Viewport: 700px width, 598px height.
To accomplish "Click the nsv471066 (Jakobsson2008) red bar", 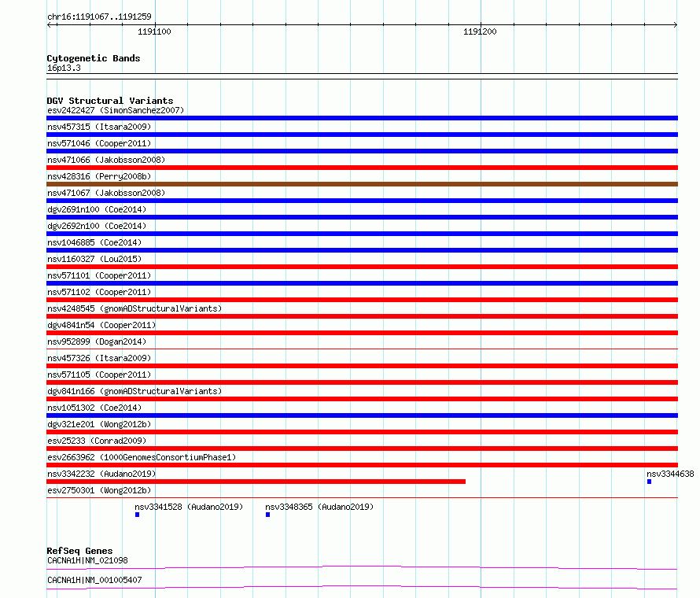I will [x=362, y=168].
